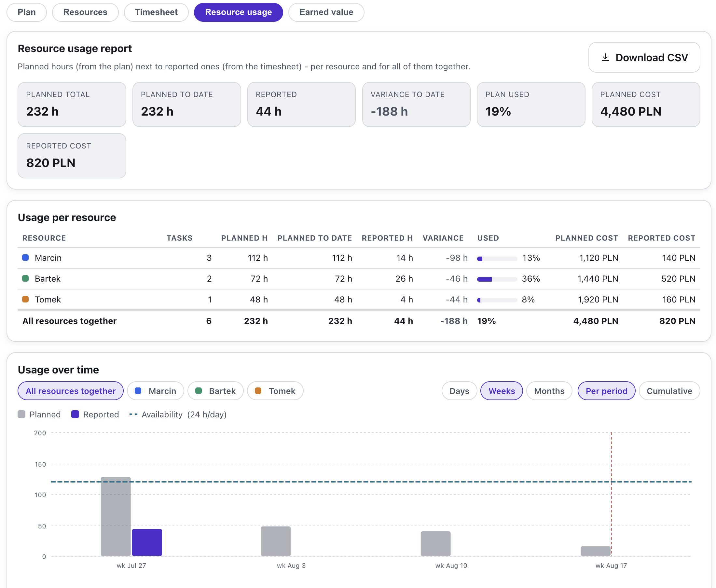Select the Marcin filter chip under Usage over time
This screenshot has width=716, height=588.
pyautogui.click(x=155, y=390)
